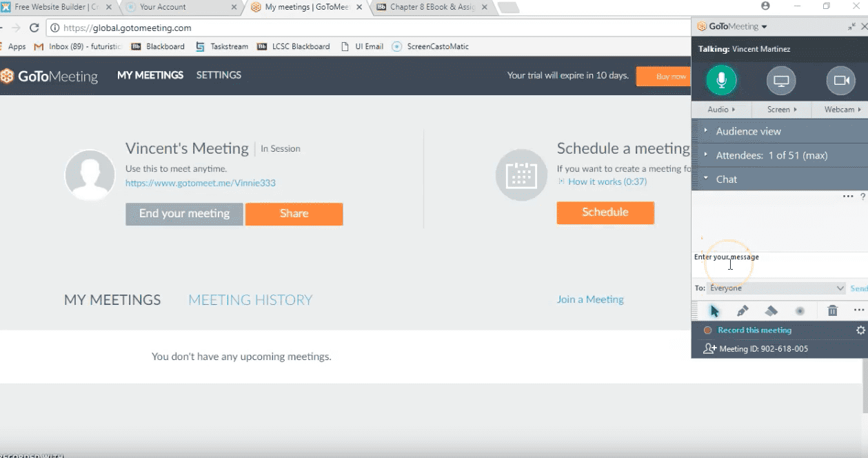Invite attendees using the add-person icon

(709, 348)
